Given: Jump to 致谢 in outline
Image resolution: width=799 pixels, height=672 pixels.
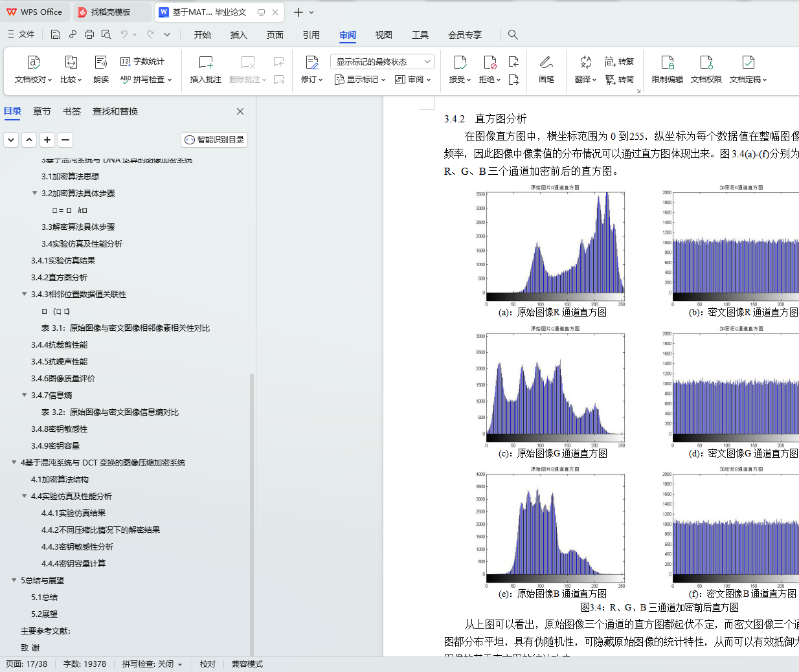Looking at the screenshot, I should pyautogui.click(x=30, y=647).
